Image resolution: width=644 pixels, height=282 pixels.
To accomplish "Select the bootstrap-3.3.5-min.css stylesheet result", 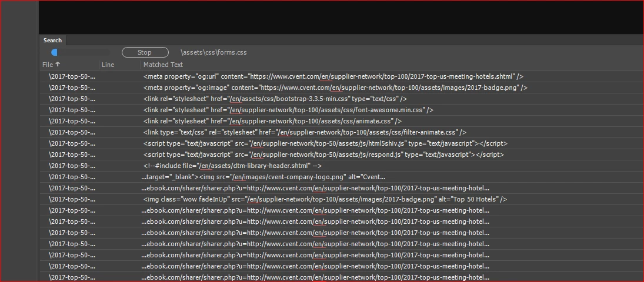I will pos(342,99).
